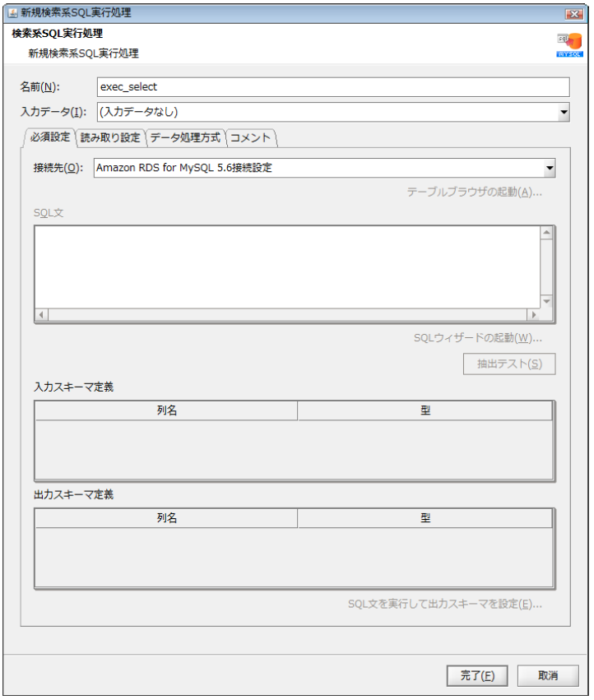Image resolution: width=594 pixels, height=700 pixels.
Task: Click the 検索系SQL実行処理 bold heading
Action: point(57,34)
